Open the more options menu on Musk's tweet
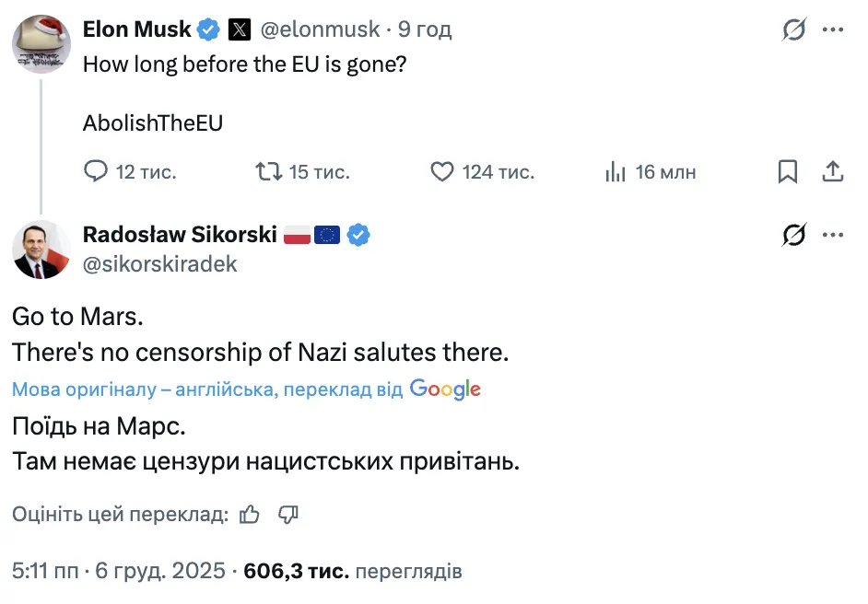 click(x=834, y=29)
